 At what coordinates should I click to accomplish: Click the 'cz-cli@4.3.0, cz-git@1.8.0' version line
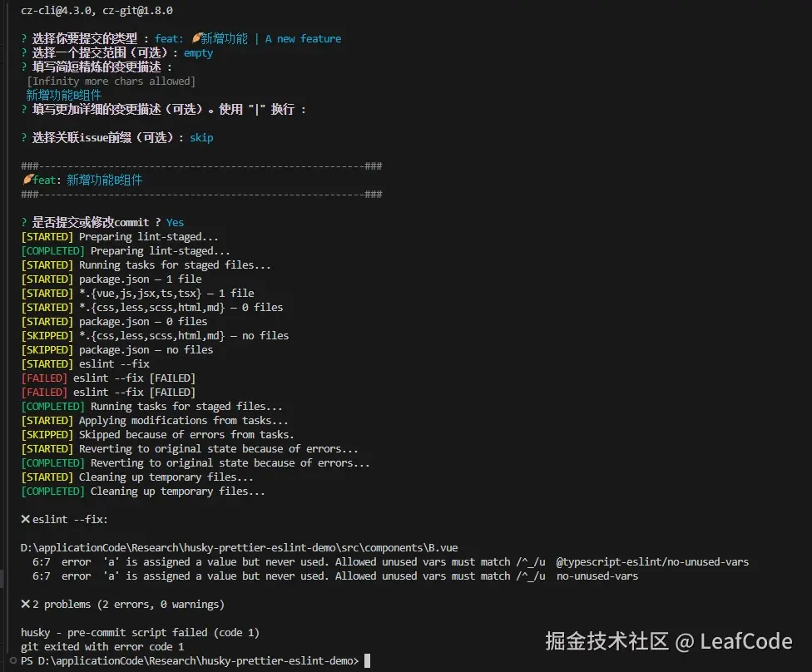pyautogui.click(x=97, y=10)
